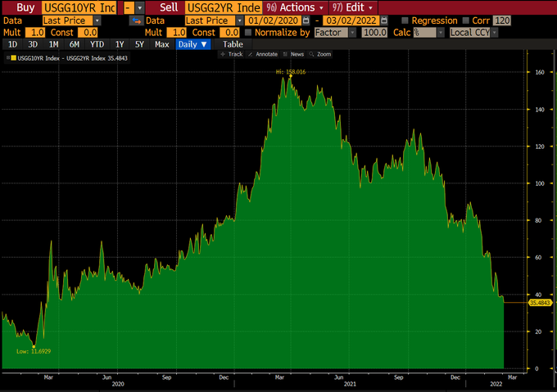
Task: Edit the end date 03/02/2022 field
Action: click(x=351, y=20)
